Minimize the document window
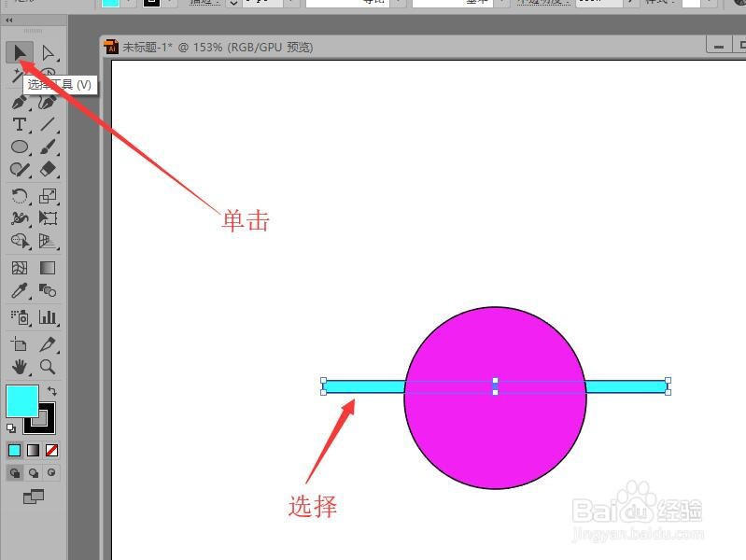 click(719, 46)
